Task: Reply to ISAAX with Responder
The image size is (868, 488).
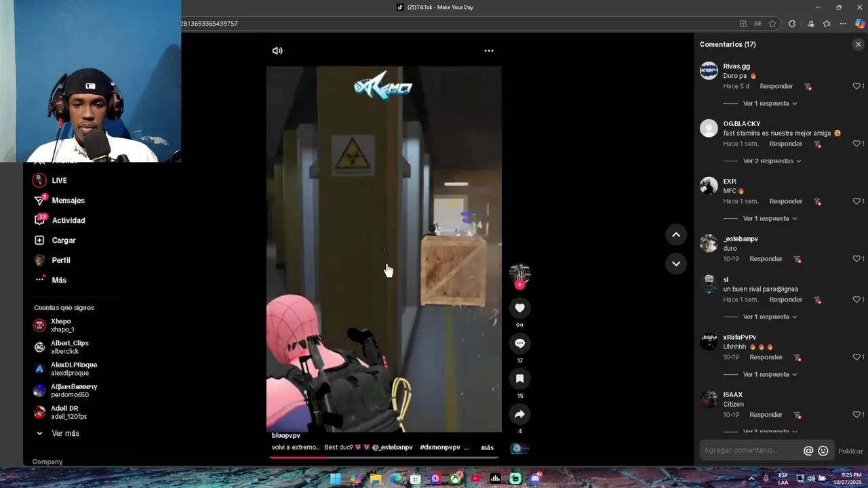Action: pos(766,415)
